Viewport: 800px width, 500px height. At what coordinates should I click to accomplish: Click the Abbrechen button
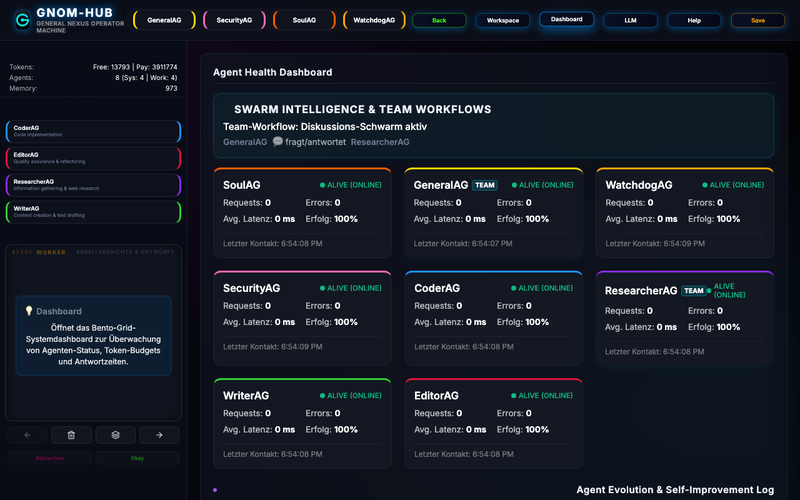click(x=49, y=458)
